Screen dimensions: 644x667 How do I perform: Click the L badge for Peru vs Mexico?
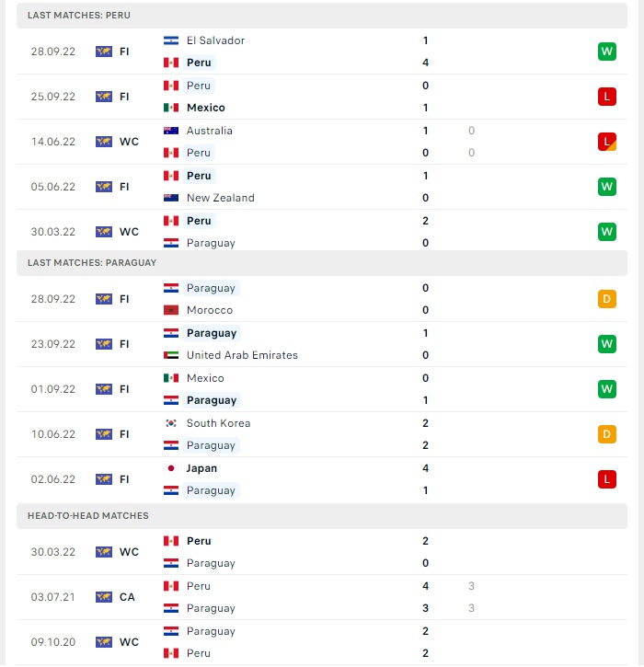tap(606, 97)
